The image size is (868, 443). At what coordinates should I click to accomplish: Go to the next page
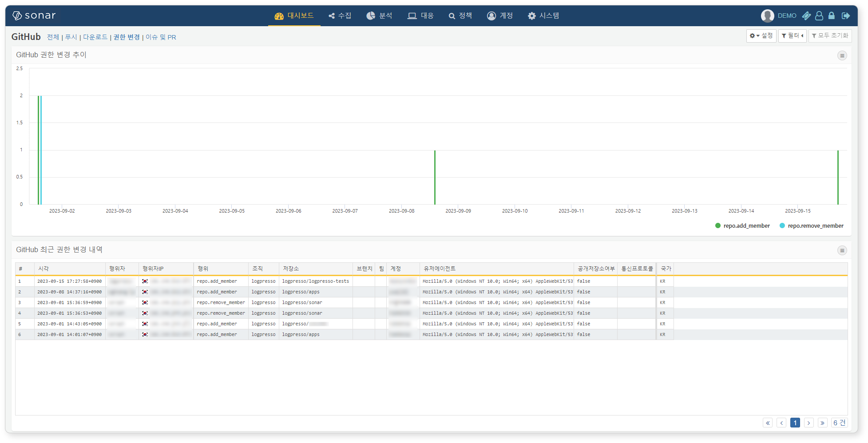click(x=809, y=423)
